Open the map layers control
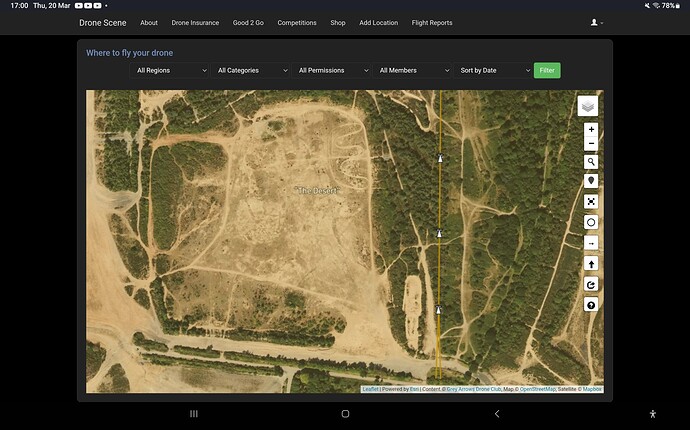690x430 pixels. 590,106
